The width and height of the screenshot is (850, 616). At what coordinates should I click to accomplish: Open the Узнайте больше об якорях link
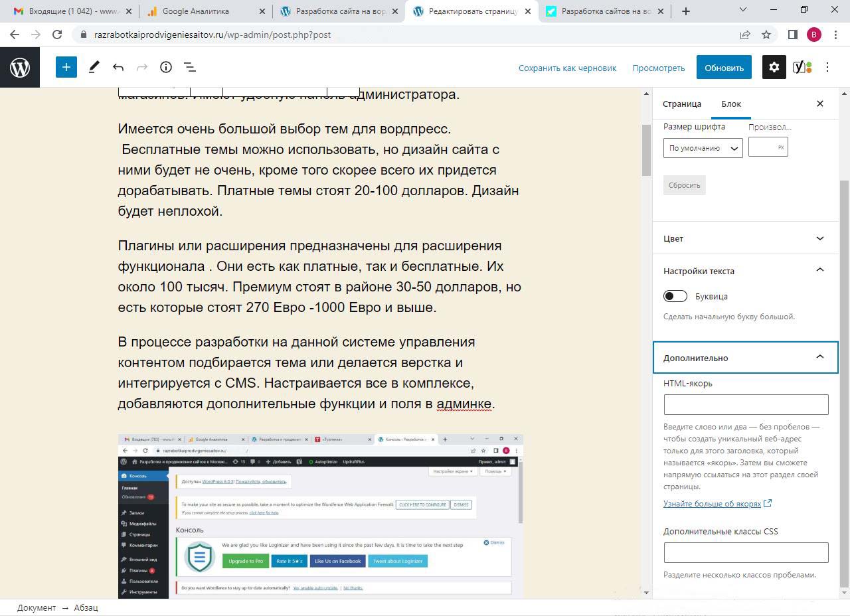(x=712, y=504)
